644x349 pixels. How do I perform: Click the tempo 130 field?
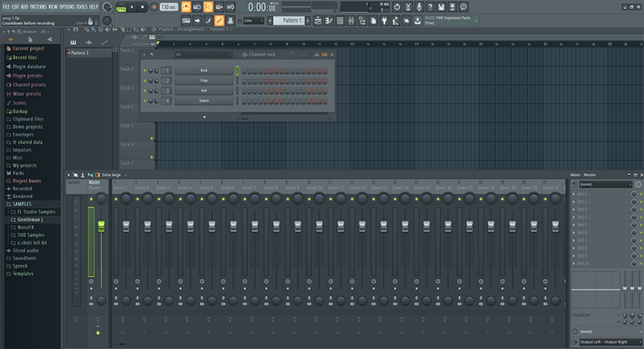[x=168, y=7]
